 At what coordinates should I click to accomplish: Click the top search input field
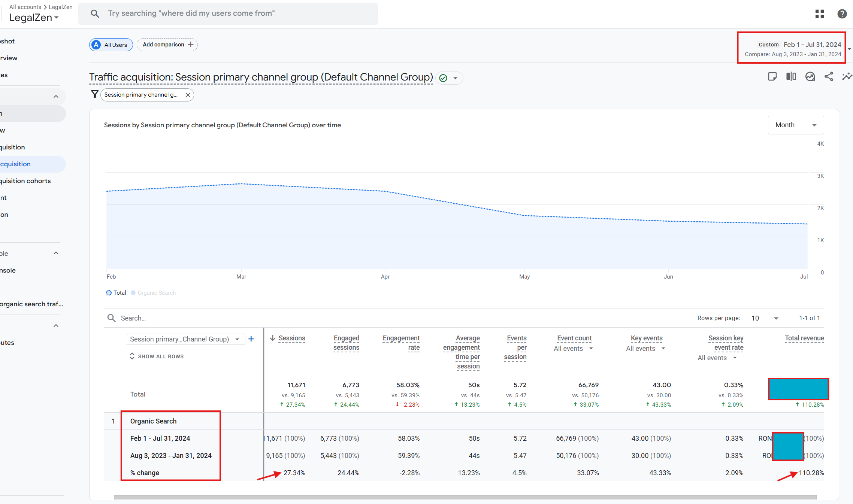(x=228, y=14)
